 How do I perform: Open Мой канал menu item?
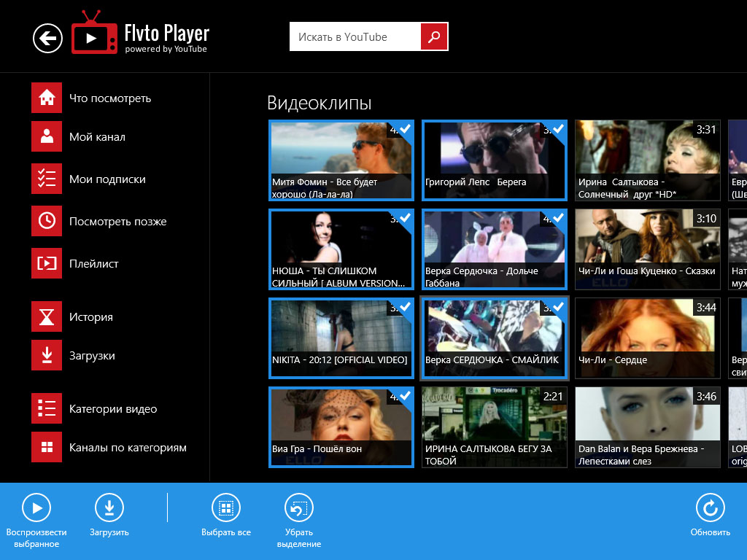97,136
